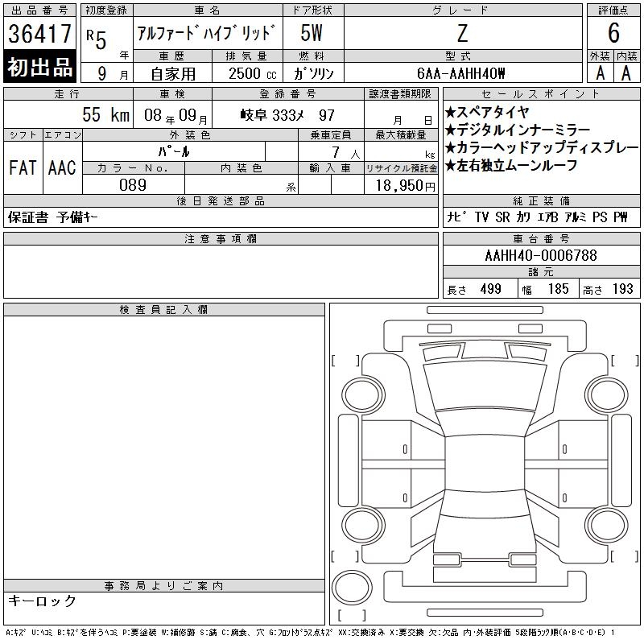Select the black 初出品 badge
Screen dimensions: 644x644
click(x=40, y=67)
